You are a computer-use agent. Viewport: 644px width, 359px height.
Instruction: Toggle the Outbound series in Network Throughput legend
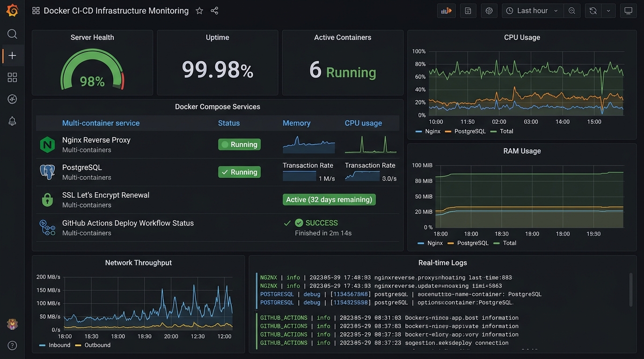tap(93, 345)
